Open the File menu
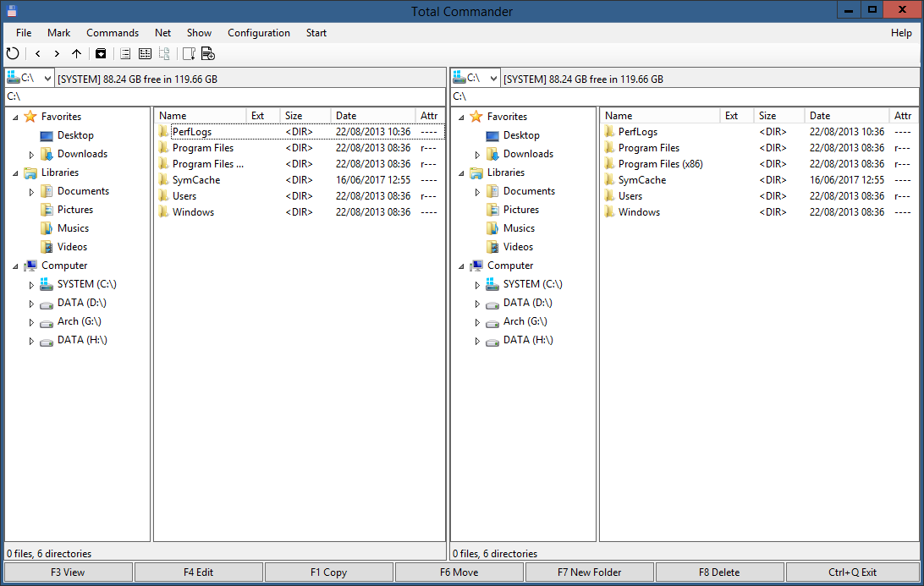The width and height of the screenshot is (924, 586). [x=24, y=33]
